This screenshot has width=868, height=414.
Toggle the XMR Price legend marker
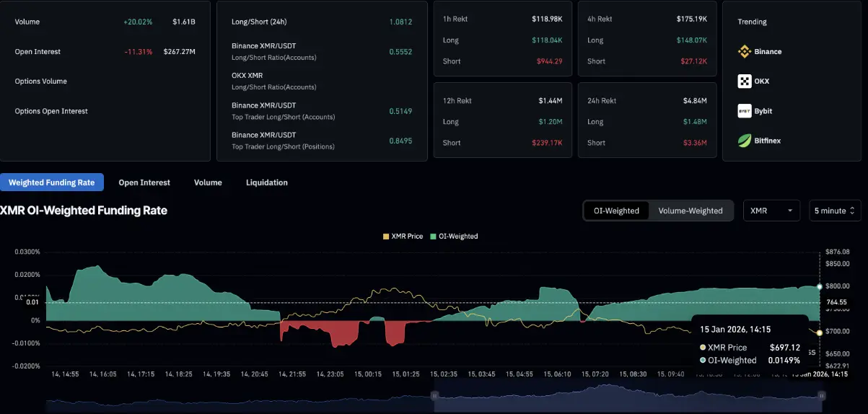[x=386, y=237]
